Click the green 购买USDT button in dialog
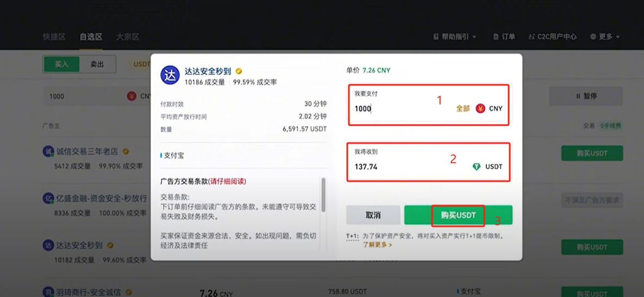Viewport: 644px width, 297px height. pyautogui.click(x=458, y=215)
